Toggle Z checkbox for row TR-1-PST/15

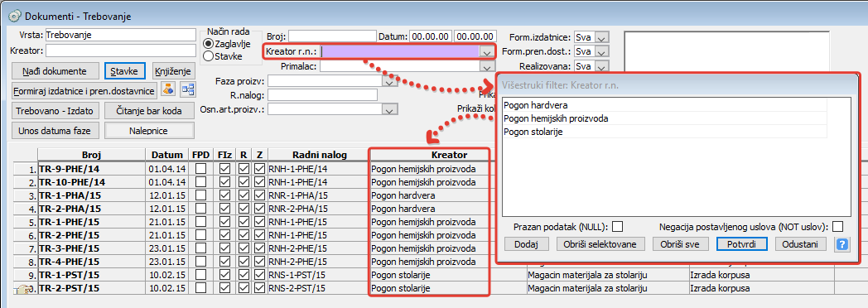[259, 275]
